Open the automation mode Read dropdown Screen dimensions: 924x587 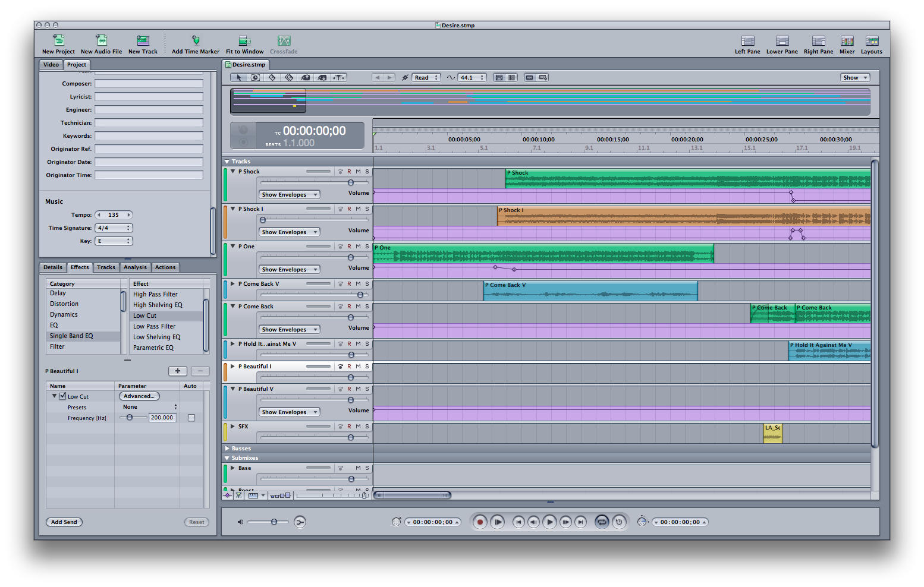pyautogui.click(x=426, y=78)
